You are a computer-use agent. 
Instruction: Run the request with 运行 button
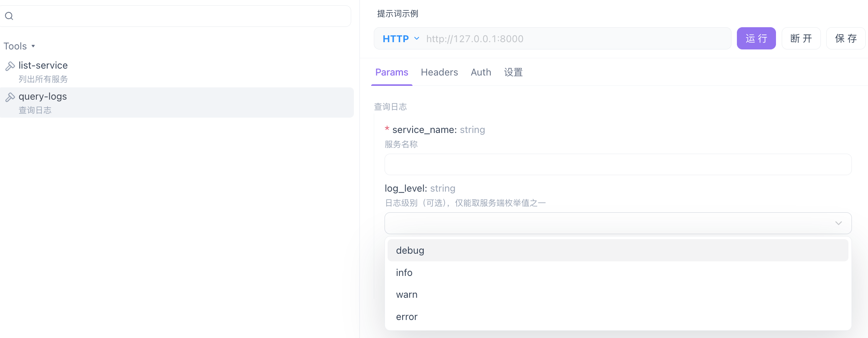pos(756,38)
